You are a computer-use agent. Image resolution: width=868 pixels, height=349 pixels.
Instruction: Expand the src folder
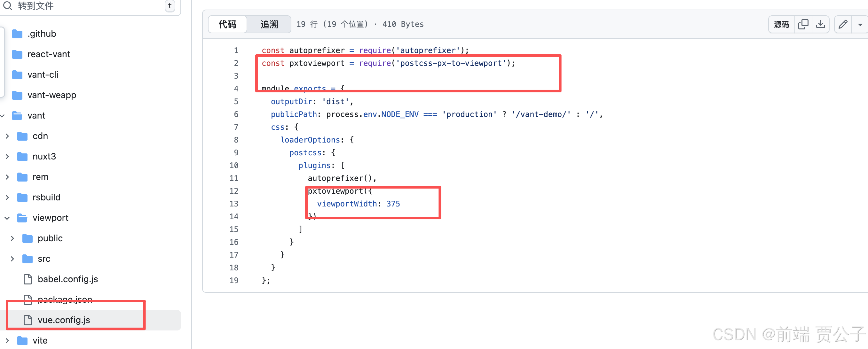coord(12,259)
